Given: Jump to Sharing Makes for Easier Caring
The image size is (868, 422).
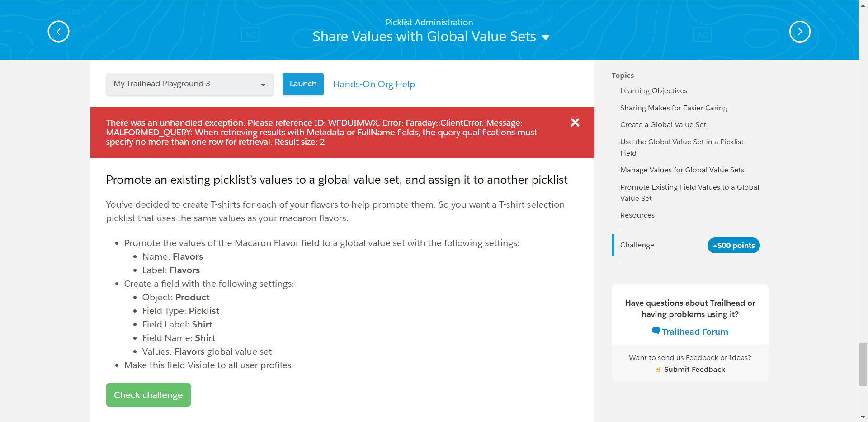Looking at the screenshot, I should (673, 108).
